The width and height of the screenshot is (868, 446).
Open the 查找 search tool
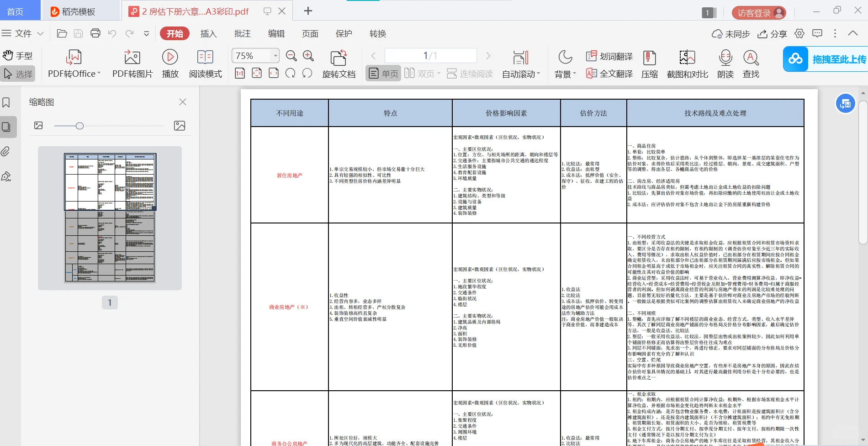[x=751, y=64]
